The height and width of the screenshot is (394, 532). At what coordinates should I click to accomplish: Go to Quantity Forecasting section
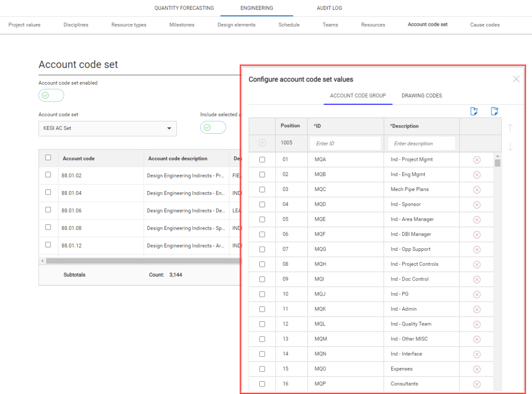(184, 8)
